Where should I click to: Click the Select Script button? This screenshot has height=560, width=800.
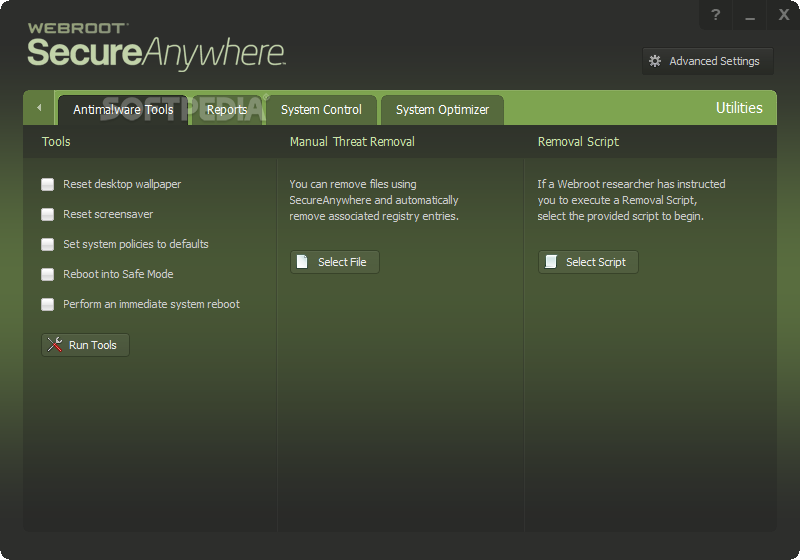[x=588, y=262]
